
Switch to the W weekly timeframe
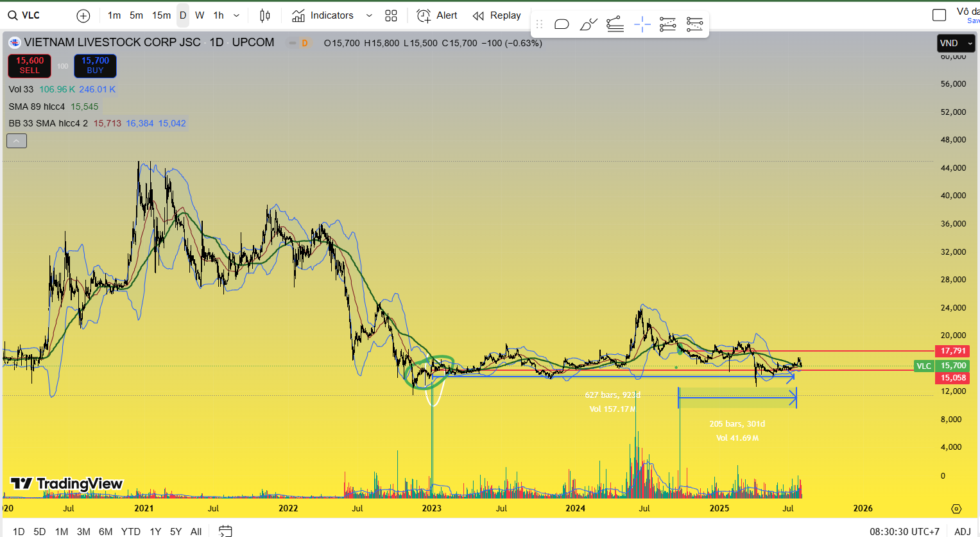click(200, 15)
